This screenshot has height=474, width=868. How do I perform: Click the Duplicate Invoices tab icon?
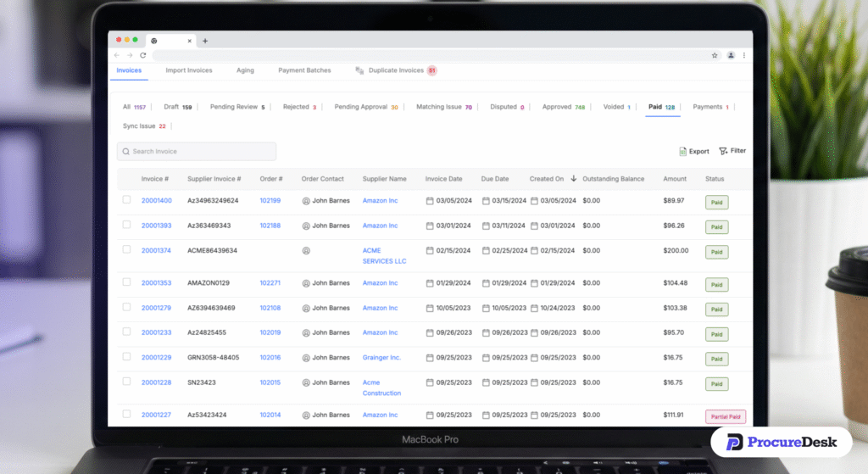click(359, 70)
